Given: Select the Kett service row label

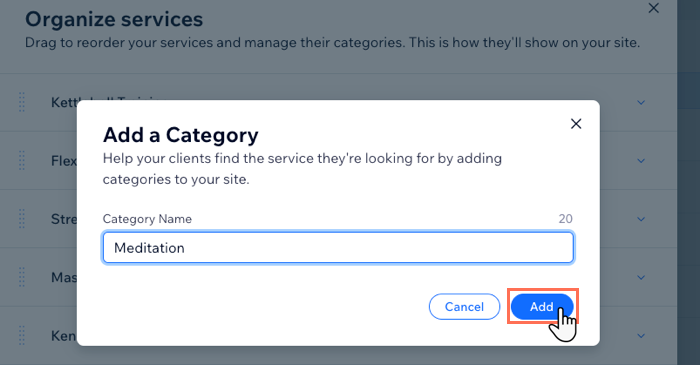Looking at the screenshot, I should 64,102.
